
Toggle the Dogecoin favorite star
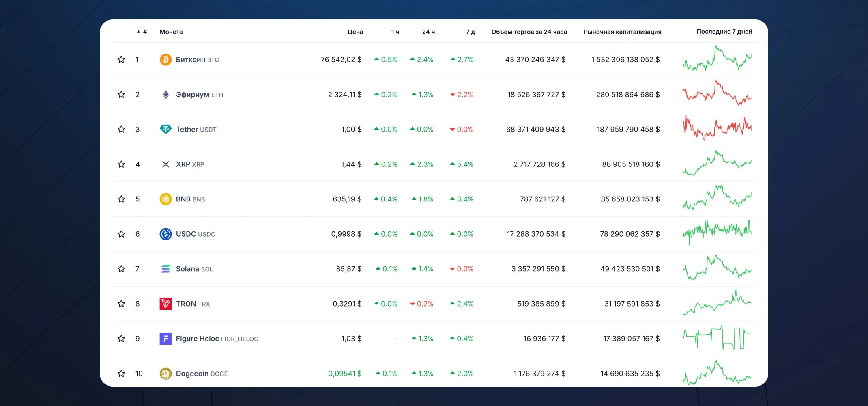[121, 374]
